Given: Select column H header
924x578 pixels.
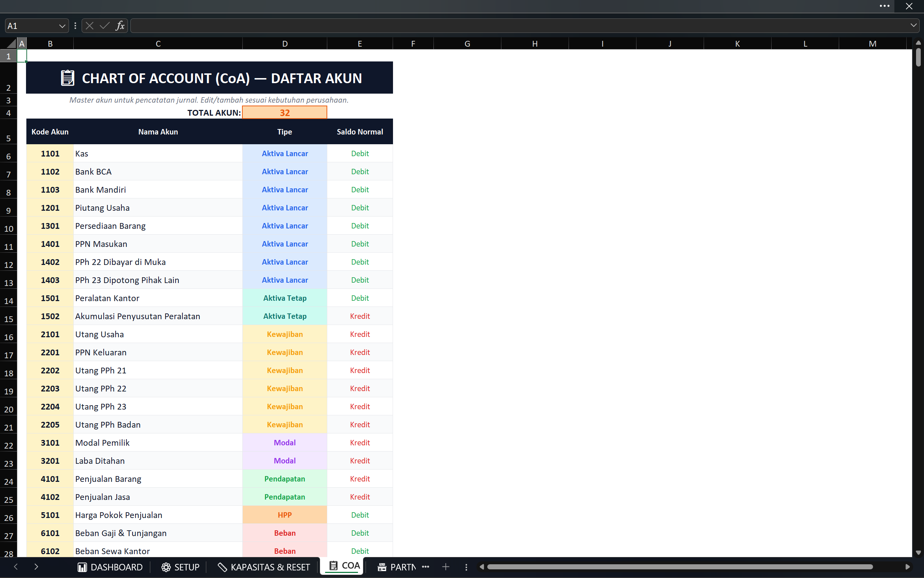Looking at the screenshot, I should point(535,44).
